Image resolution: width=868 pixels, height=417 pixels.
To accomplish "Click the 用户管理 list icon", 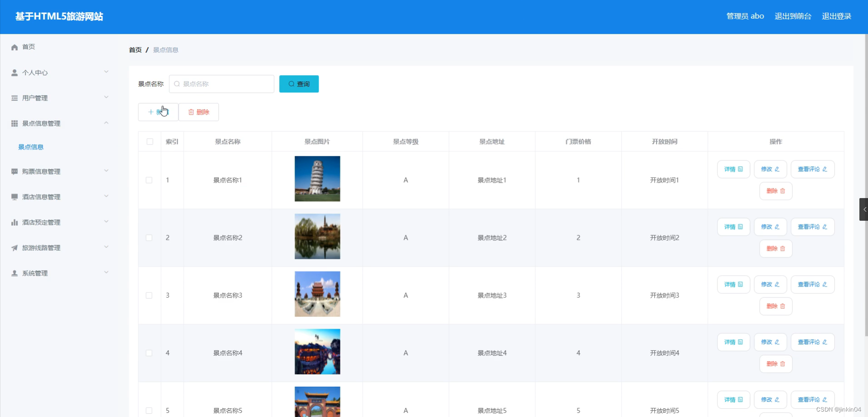I will tap(15, 98).
